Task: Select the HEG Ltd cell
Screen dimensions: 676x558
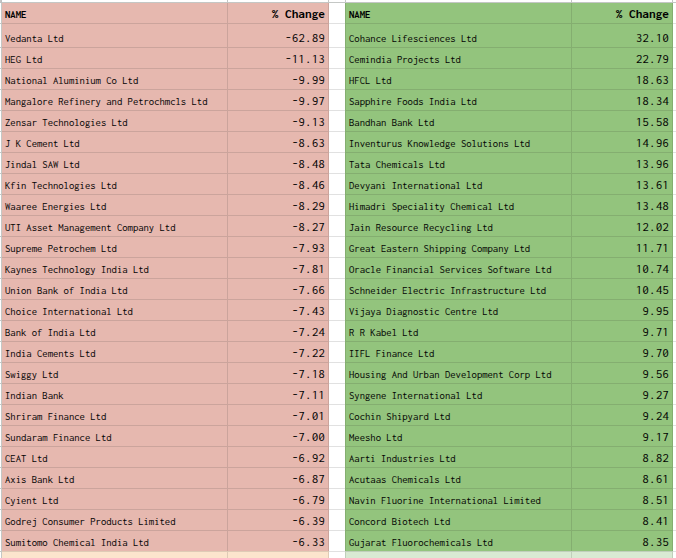Action: [114, 59]
